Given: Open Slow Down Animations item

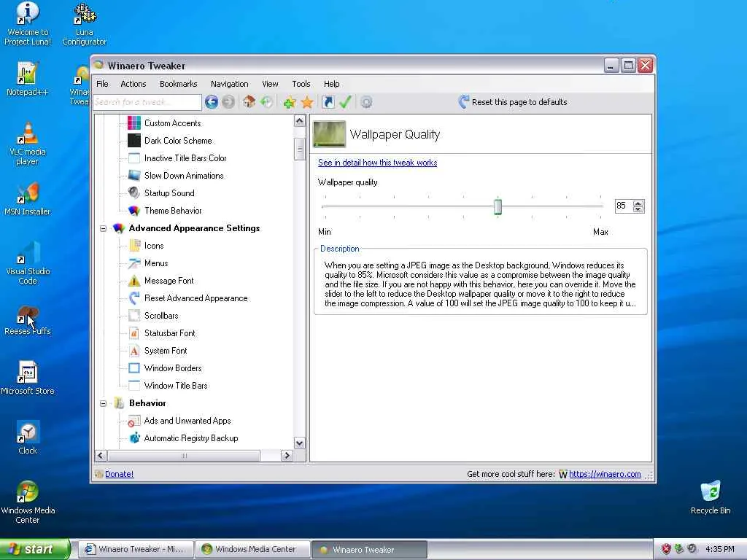Looking at the screenshot, I should click(184, 176).
